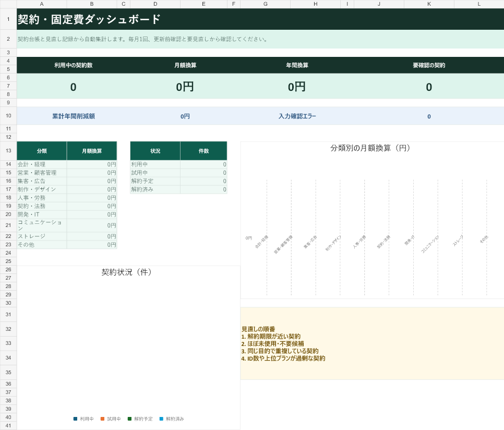Select row 1 header
The width and height of the screenshot is (504, 430).
[8, 19]
